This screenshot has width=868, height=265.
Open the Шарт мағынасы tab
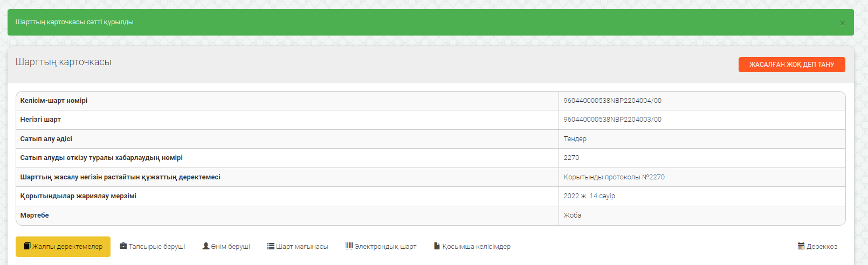click(302, 247)
